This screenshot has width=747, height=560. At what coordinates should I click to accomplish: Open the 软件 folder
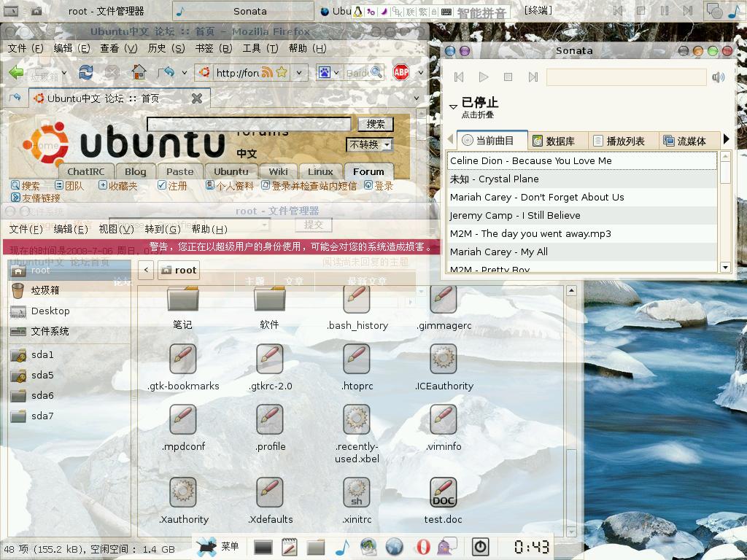(x=270, y=308)
